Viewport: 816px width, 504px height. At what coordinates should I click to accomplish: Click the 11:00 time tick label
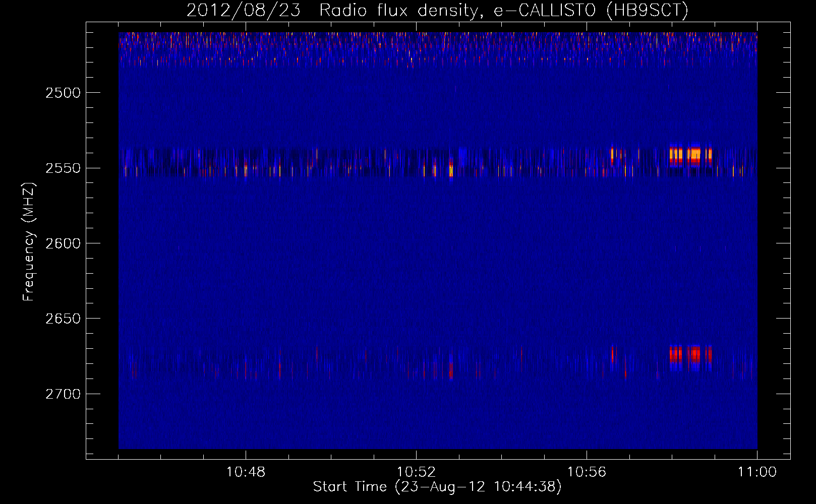pos(757,472)
